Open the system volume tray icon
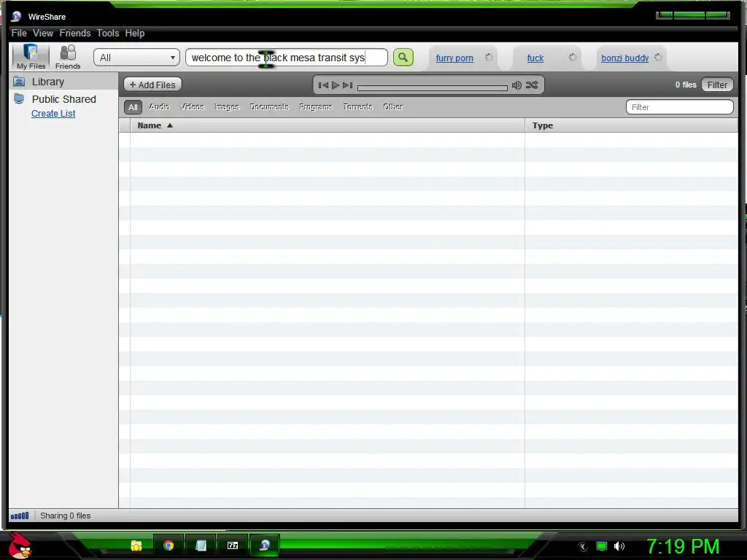The width and height of the screenshot is (747, 560). coord(619,546)
